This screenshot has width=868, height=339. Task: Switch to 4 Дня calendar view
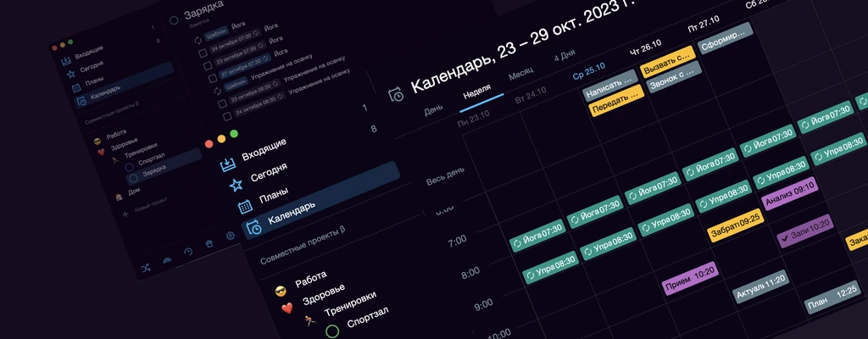click(x=565, y=57)
